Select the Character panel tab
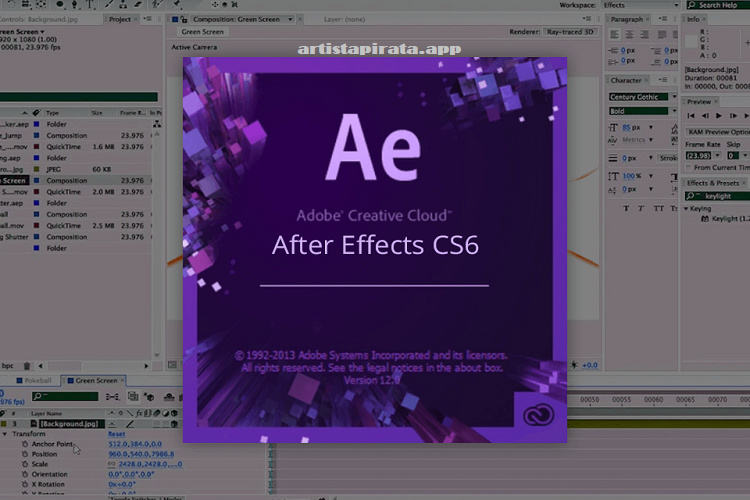The width and height of the screenshot is (750, 500). click(x=626, y=80)
